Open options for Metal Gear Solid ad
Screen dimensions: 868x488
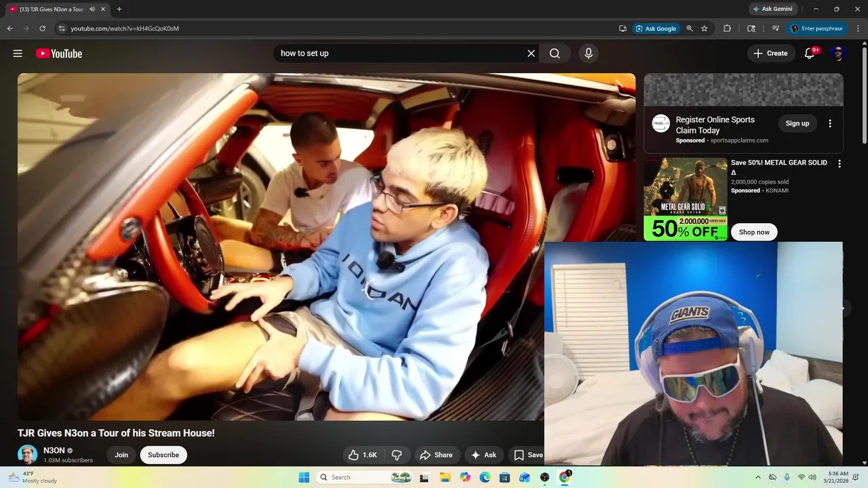840,164
